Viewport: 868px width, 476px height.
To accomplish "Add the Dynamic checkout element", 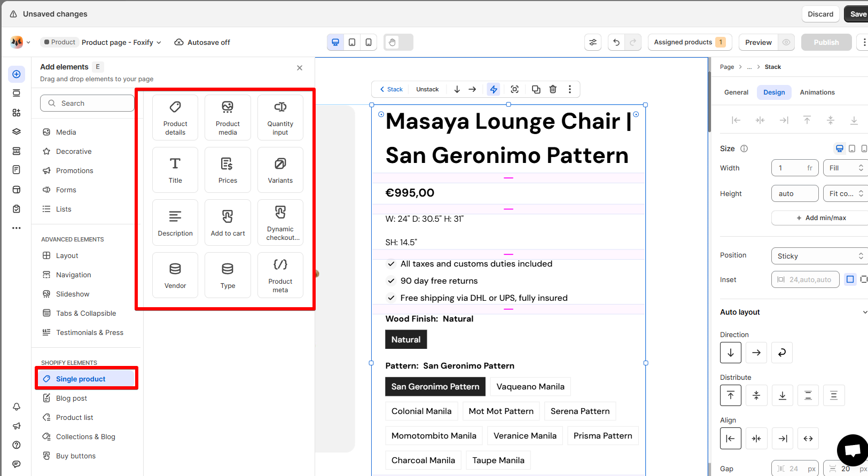I will [280, 223].
